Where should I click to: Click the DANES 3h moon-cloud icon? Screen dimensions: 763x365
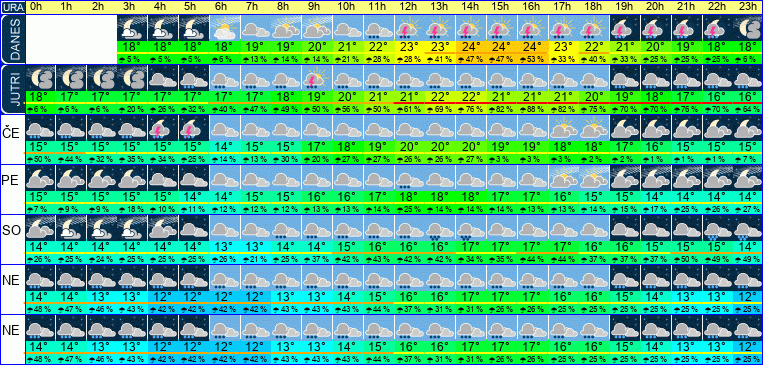click(132, 28)
